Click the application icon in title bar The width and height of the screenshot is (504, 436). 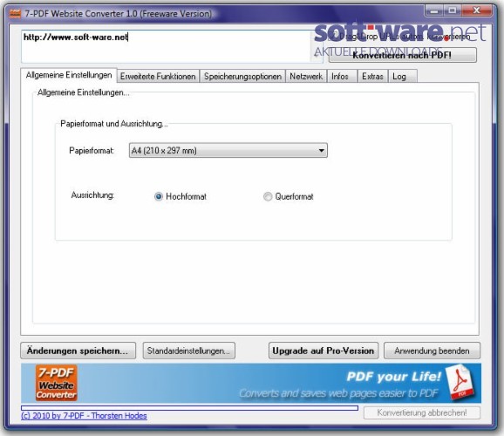(15, 13)
